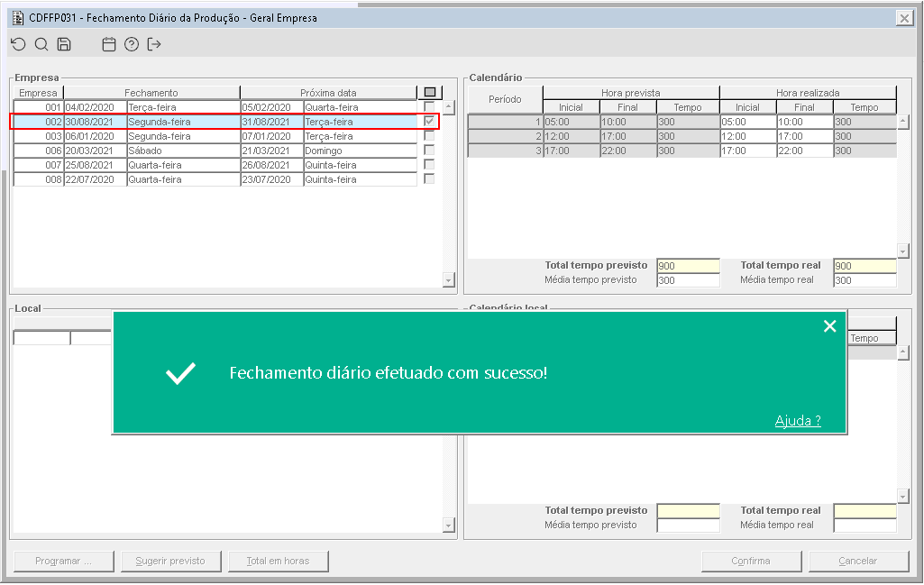Click the Hora realizada column header

(x=808, y=93)
